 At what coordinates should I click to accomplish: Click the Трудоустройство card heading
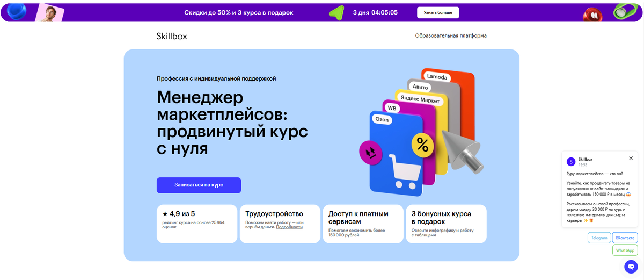point(274,214)
